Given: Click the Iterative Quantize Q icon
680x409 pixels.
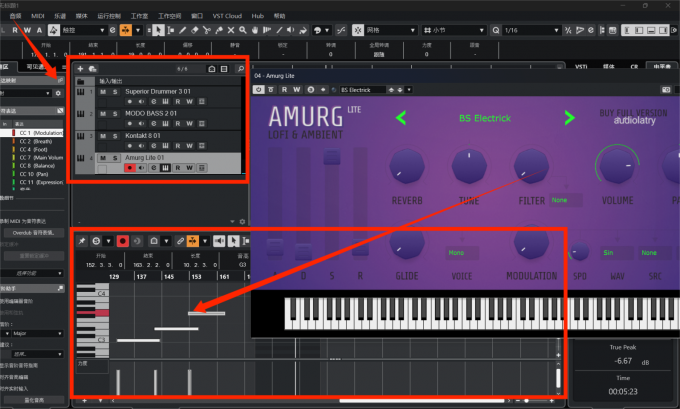Looking at the screenshot, I should pyautogui.click(x=496, y=30).
